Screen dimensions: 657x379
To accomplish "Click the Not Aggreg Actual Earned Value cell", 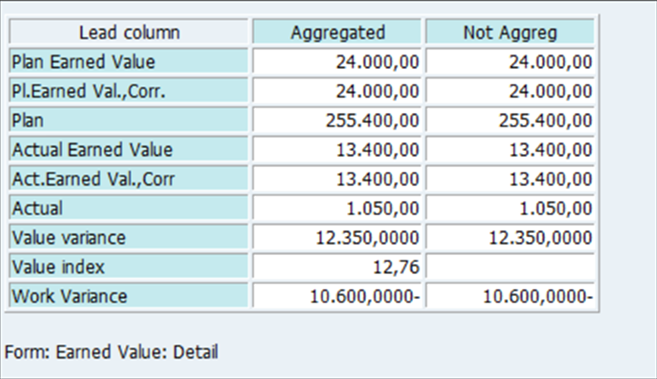I will [510, 150].
